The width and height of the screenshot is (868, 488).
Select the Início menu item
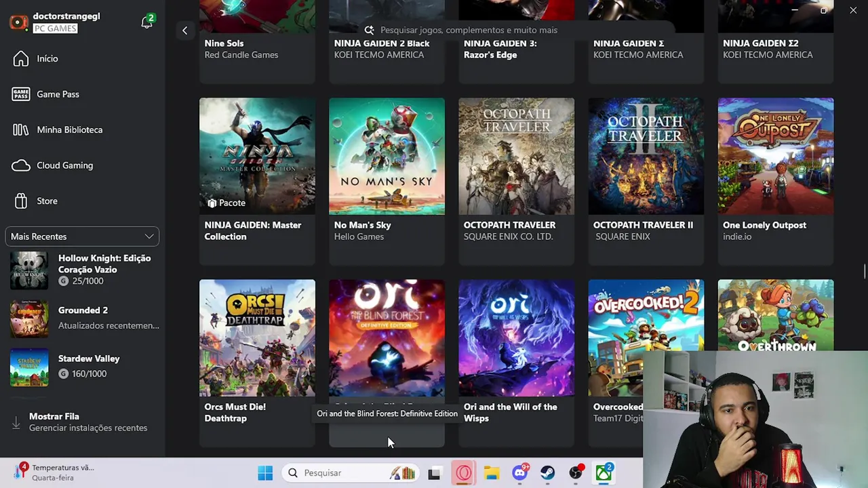[47, 59]
